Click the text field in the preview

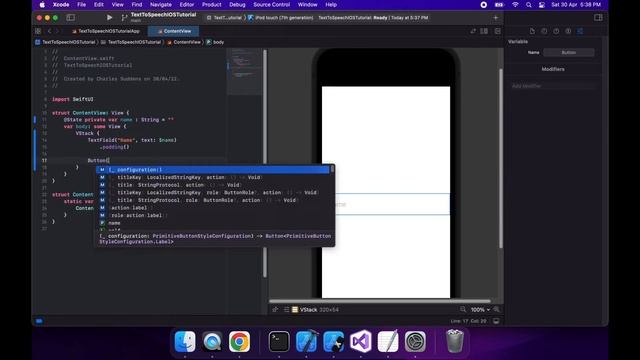tap(386, 204)
